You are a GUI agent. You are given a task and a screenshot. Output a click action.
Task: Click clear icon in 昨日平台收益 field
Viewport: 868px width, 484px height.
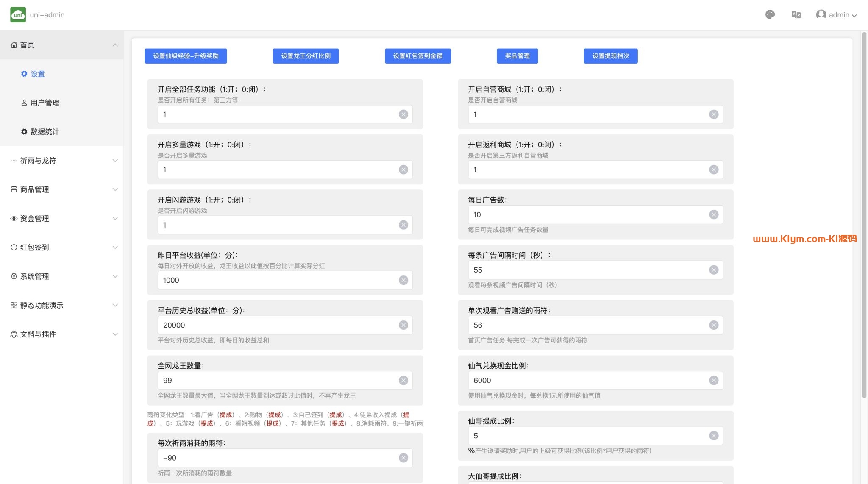(403, 280)
